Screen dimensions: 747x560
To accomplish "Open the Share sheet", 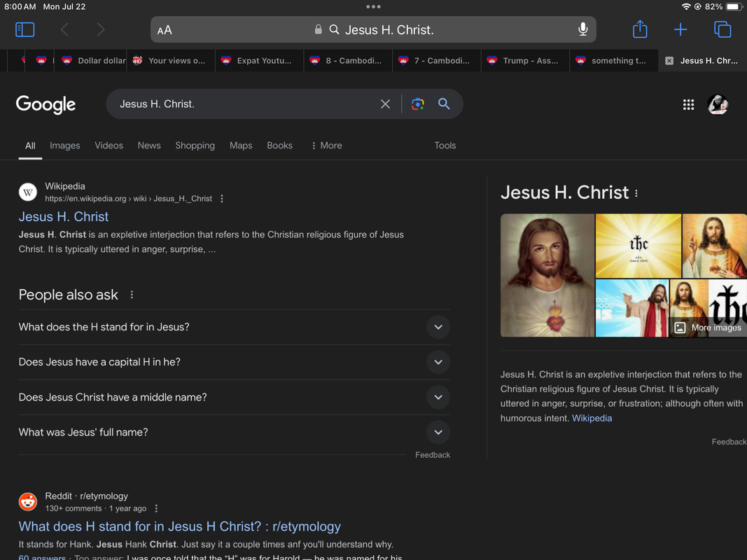I will 640,29.
